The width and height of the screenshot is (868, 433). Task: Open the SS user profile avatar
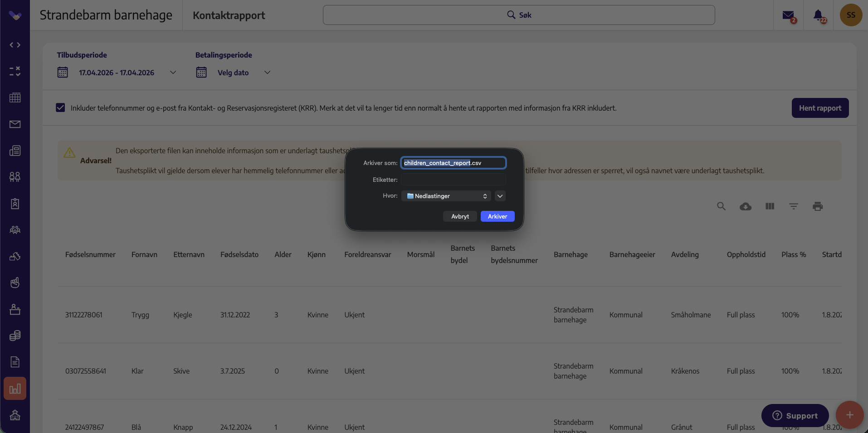[851, 15]
